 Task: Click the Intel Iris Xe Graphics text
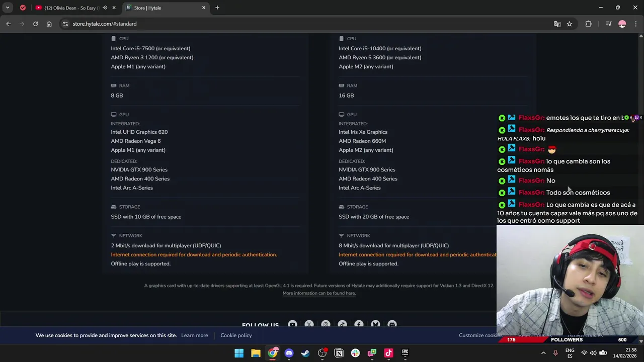(x=363, y=132)
